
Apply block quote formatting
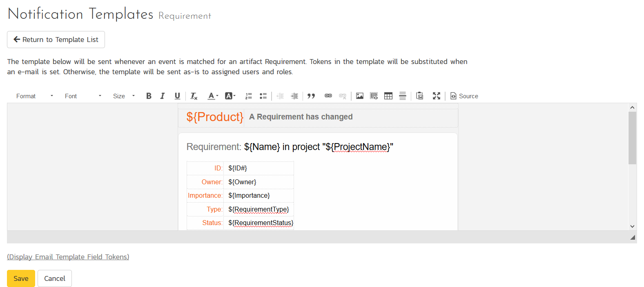pyautogui.click(x=311, y=96)
